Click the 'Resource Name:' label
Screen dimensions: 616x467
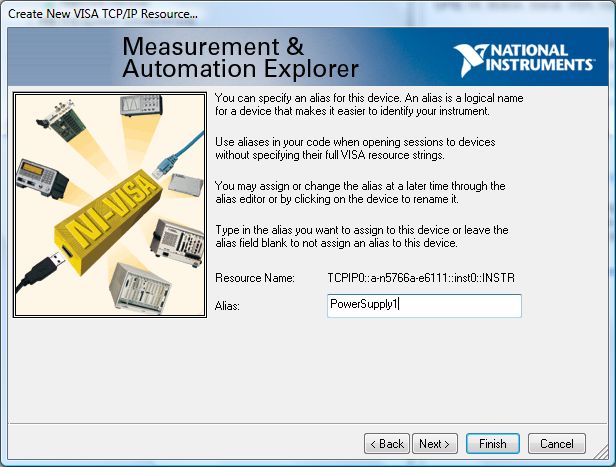point(255,278)
